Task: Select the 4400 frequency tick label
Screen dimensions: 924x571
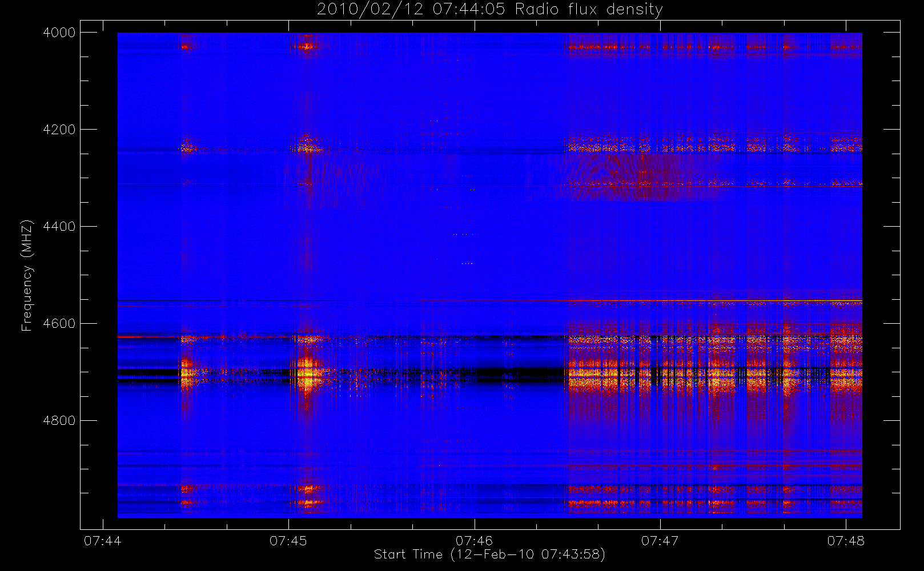Action: (59, 227)
